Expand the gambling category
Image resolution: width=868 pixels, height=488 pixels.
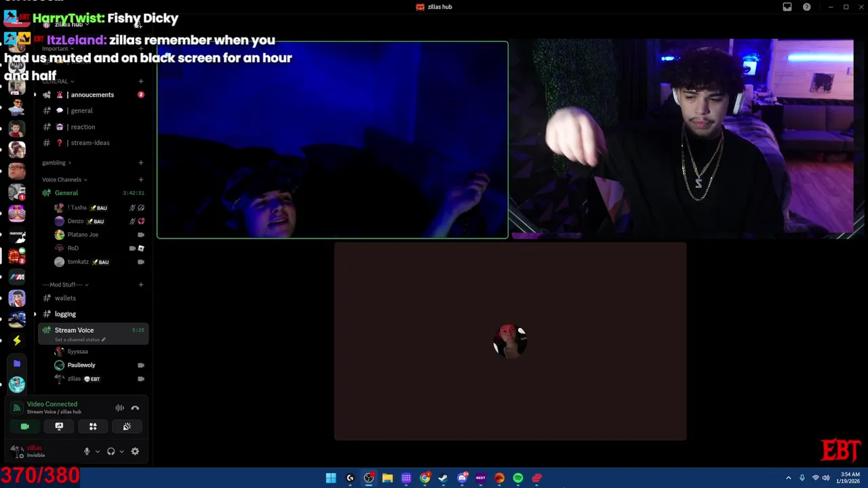pos(56,163)
